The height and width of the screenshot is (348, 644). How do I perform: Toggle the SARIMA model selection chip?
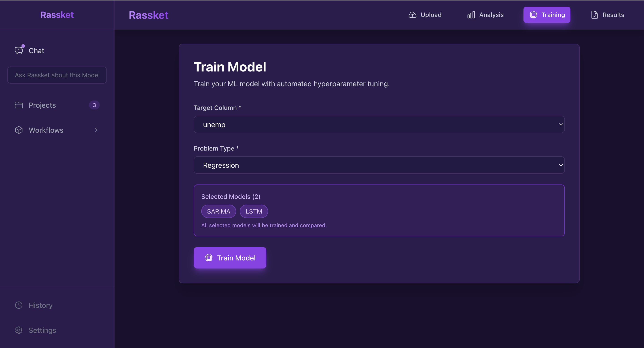pos(218,211)
